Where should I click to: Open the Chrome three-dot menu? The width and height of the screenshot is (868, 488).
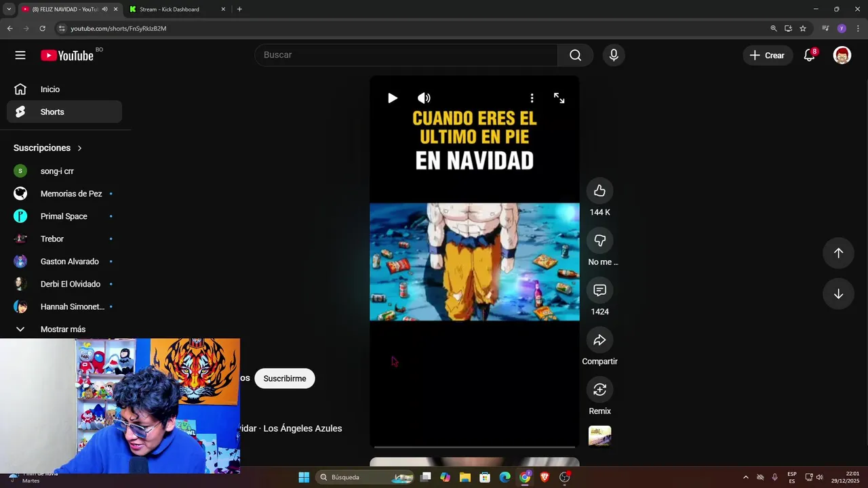[859, 28]
